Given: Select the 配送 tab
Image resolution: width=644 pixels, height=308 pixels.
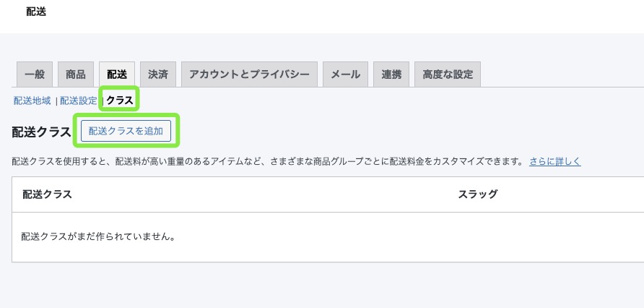Looking at the screenshot, I should (116, 74).
